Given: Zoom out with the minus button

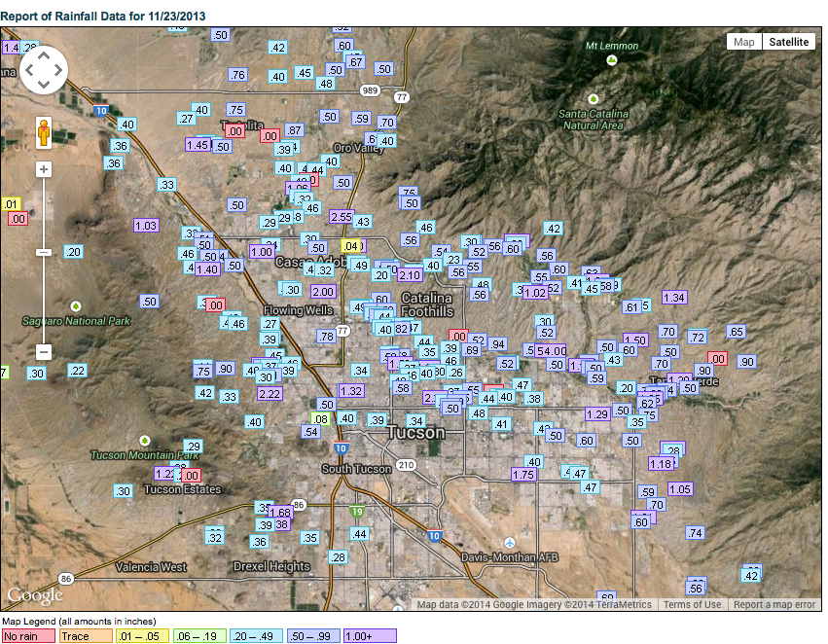Looking at the screenshot, I should [x=44, y=351].
